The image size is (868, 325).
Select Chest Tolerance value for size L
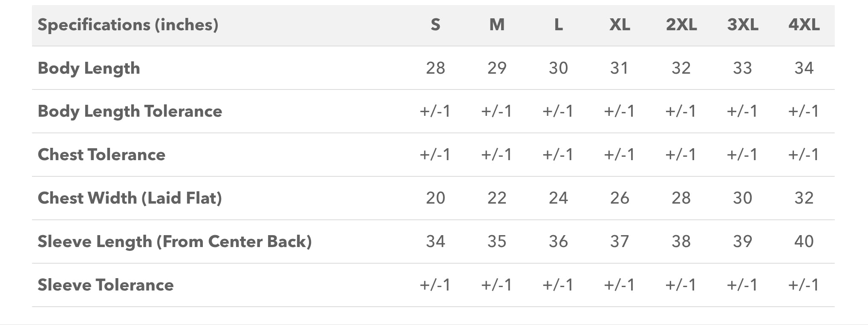(x=558, y=155)
